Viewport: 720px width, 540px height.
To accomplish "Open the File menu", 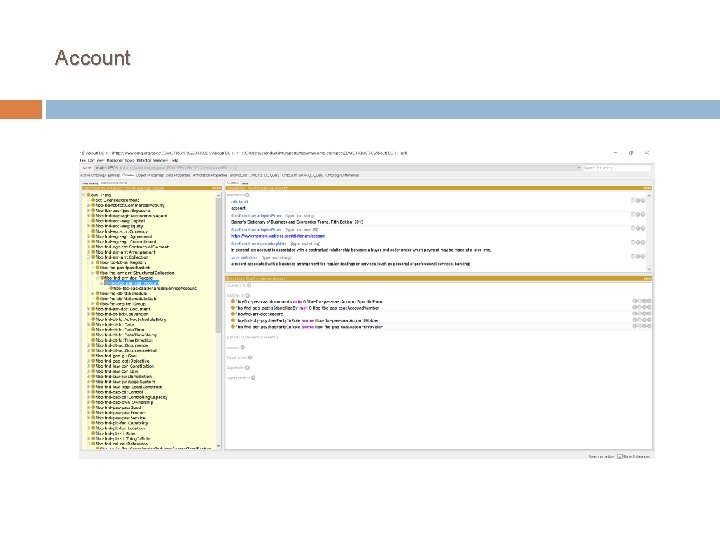I will (x=83, y=160).
